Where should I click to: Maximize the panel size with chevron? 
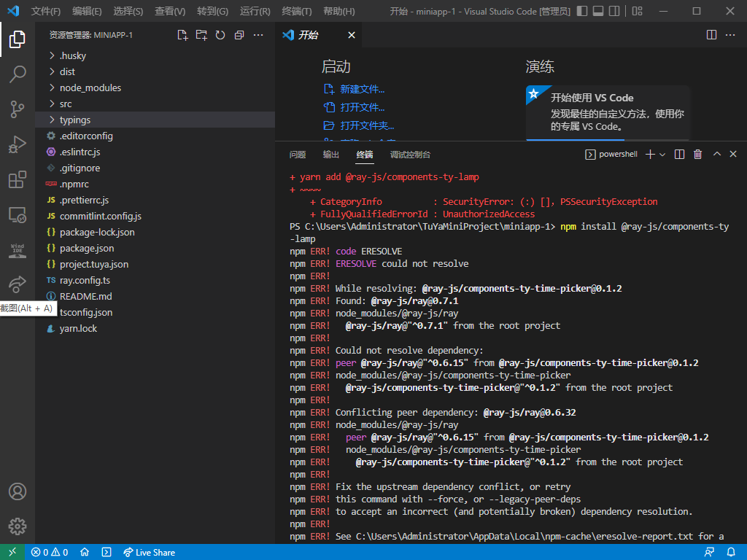(716, 155)
